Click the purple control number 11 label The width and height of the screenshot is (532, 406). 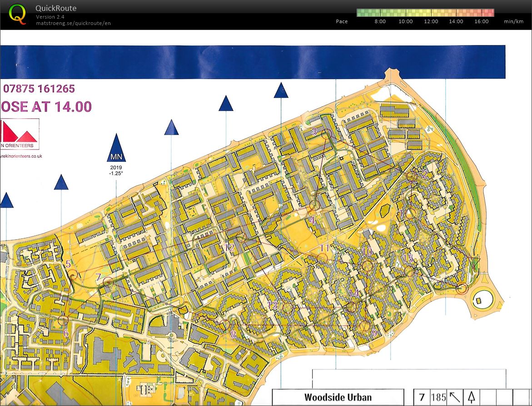tap(324, 248)
